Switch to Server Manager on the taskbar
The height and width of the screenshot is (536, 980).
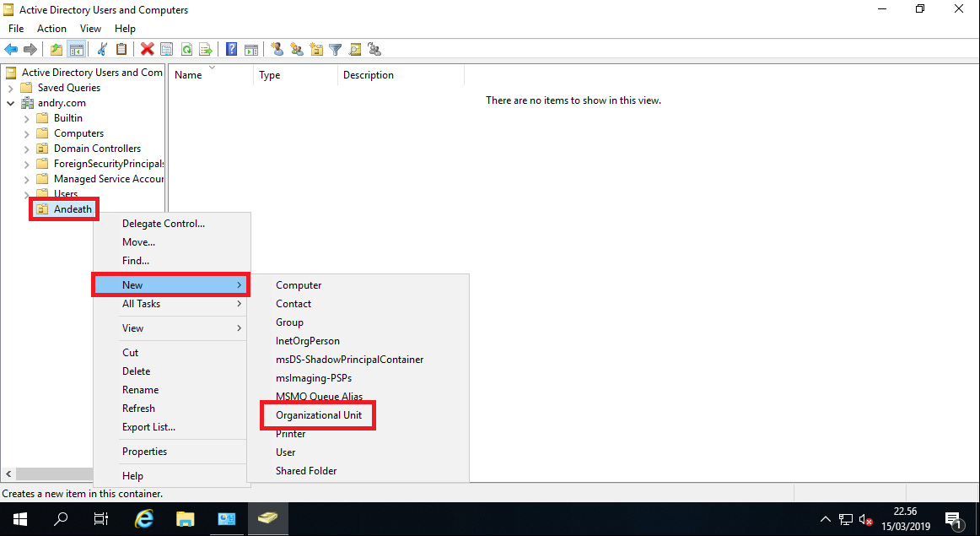(226, 519)
